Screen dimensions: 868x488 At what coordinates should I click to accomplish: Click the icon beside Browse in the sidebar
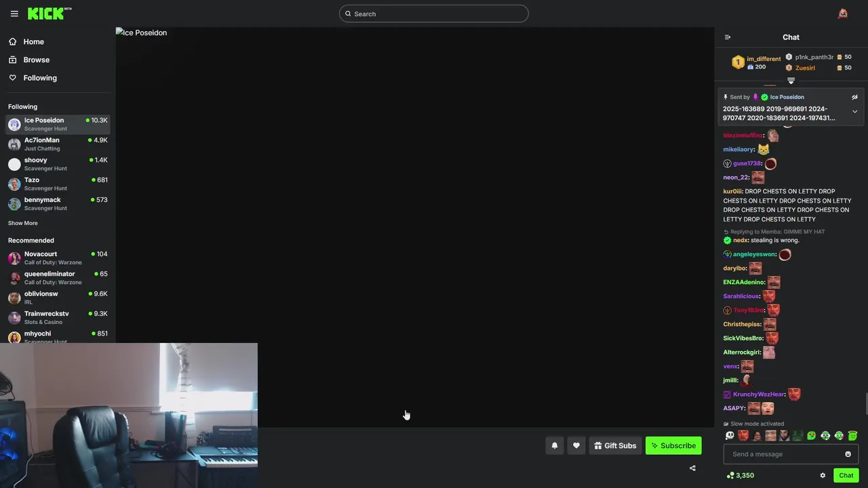coord(13,60)
